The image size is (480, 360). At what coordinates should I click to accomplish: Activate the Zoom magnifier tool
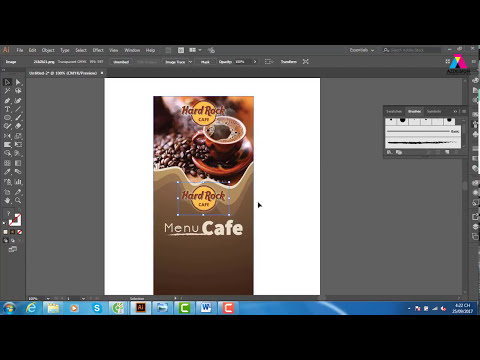[x=18, y=201]
